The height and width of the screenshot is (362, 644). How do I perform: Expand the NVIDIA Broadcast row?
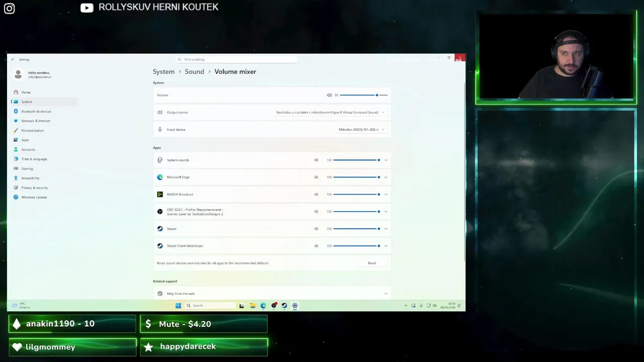(386, 194)
